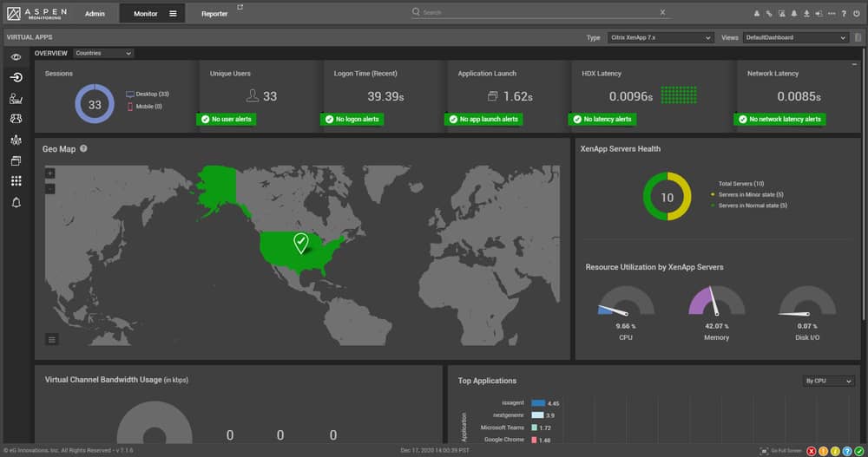This screenshot has height=457, width=868.
Task: Click the green normal status icon
Action: coord(859,452)
